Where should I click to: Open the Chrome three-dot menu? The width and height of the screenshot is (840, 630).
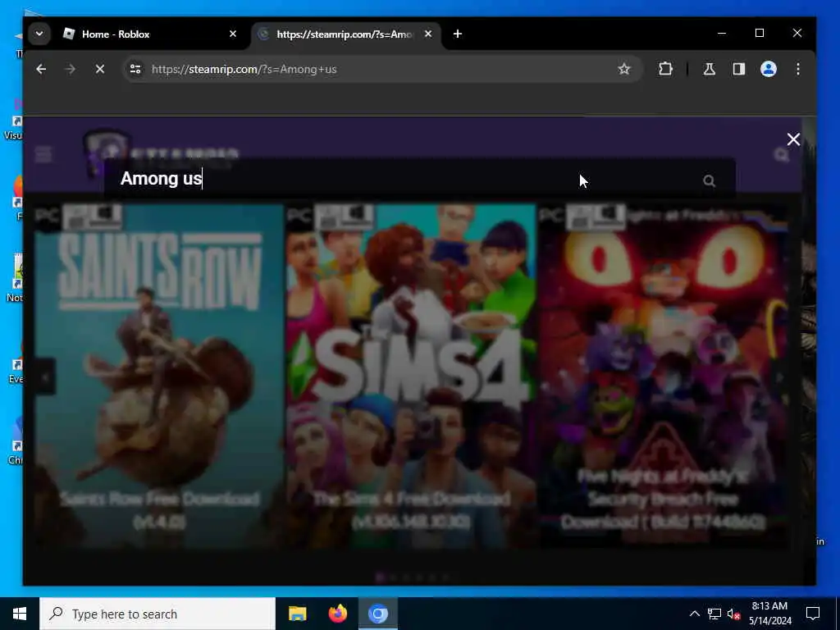(797, 69)
